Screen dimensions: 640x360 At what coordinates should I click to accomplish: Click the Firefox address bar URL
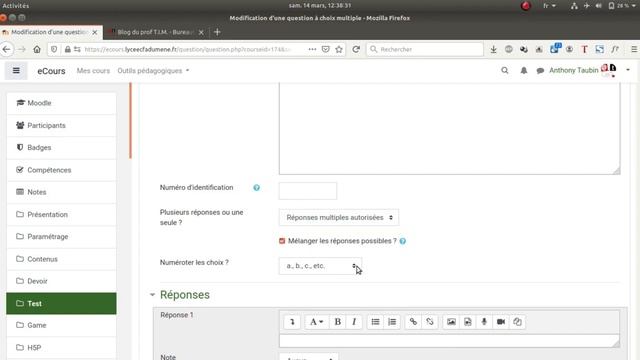tap(188, 49)
